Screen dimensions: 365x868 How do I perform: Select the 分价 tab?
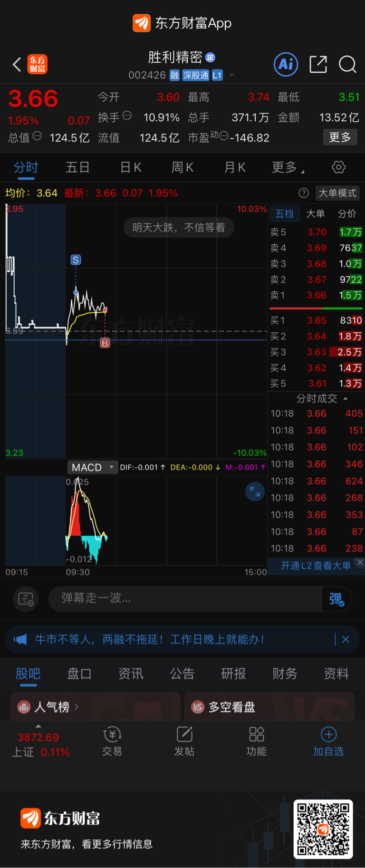(347, 213)
